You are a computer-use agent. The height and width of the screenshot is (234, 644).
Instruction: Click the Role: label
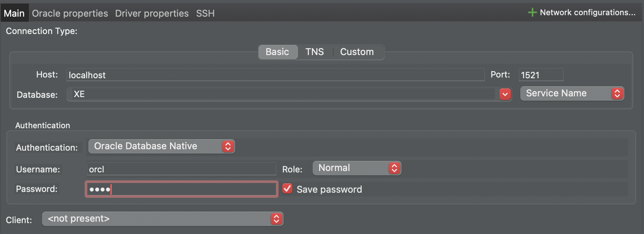(x=292, y=169)
